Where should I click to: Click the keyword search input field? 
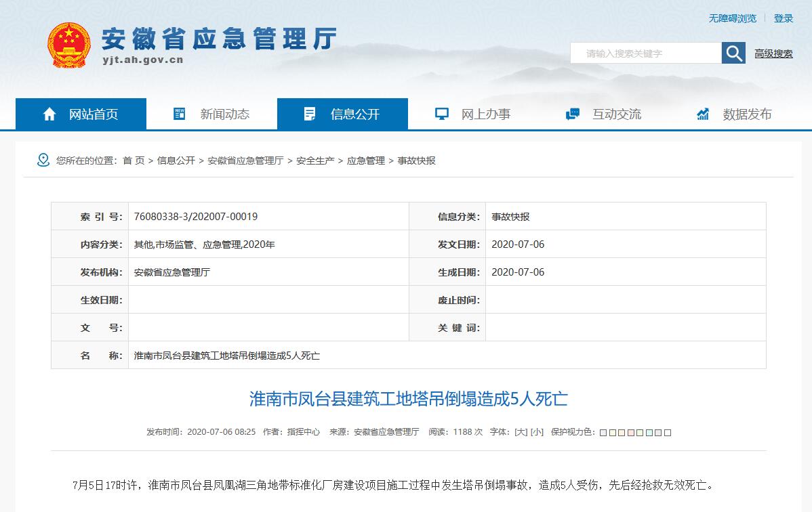(x=645, y=54)
